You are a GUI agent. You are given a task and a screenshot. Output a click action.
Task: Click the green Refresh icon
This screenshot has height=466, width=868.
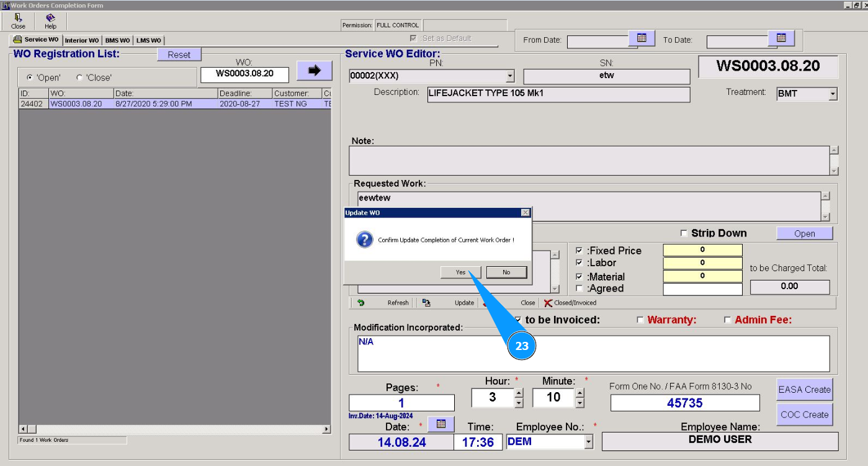click(x=360, y=303)
